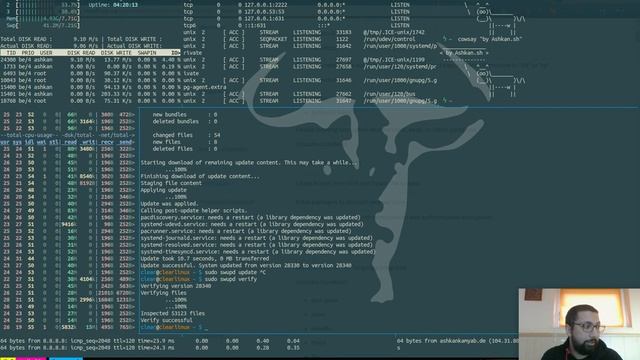This screenshot has height=360, width=640.
Task: Select iotop row with TID 10043
Action: click(x=90, y=80)
